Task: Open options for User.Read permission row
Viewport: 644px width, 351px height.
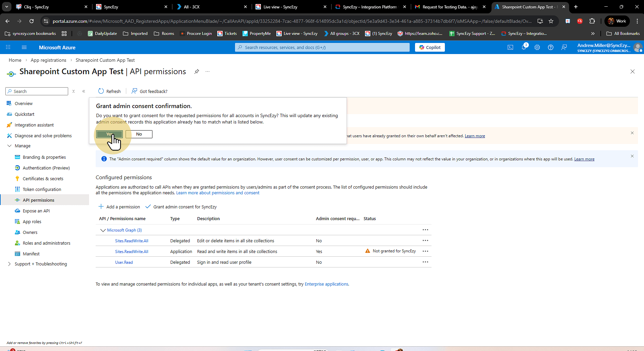Action: click(x=425, y=262)
